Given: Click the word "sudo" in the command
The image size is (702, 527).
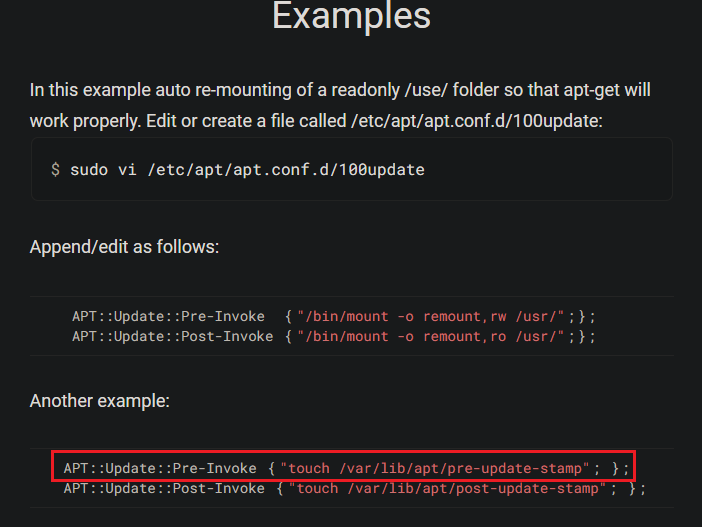Looking at the screenshot, I should point(86,170).
